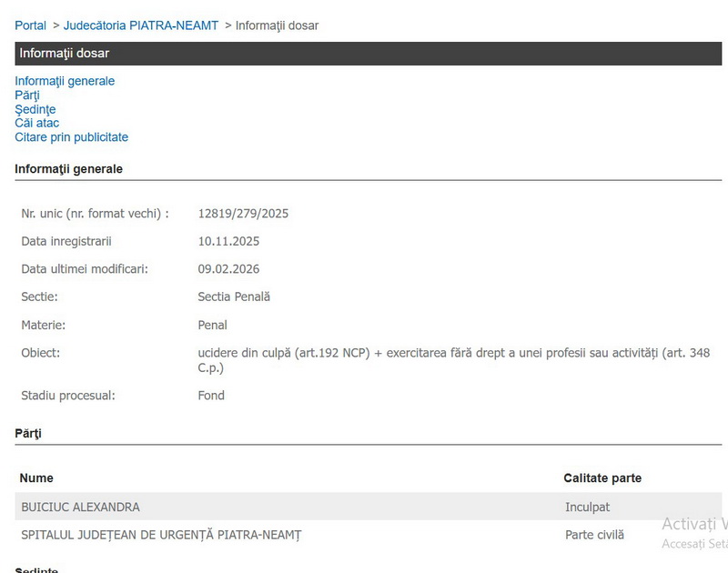This screenshot has height=573, width=728.
Task: Click the Sectia Penală value
Action: [x=234, y=297]
